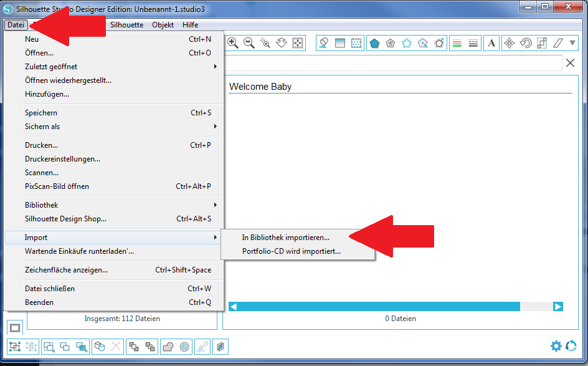Open the settings gear in the bottom corner
This screenshot has width=588, height=366.
[x=556, y=346]
